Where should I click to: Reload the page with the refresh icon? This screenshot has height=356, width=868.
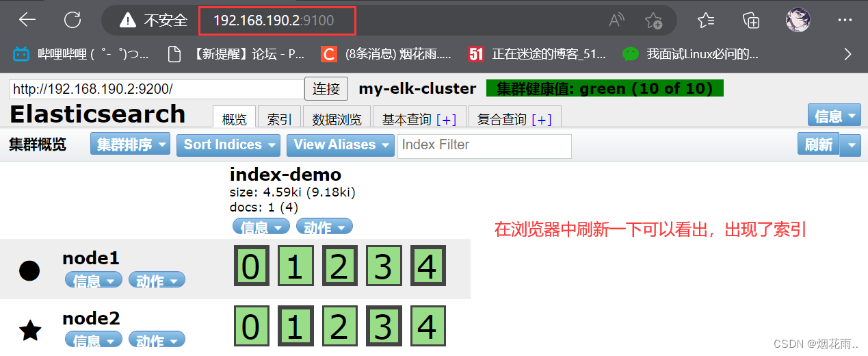(73, 20)
